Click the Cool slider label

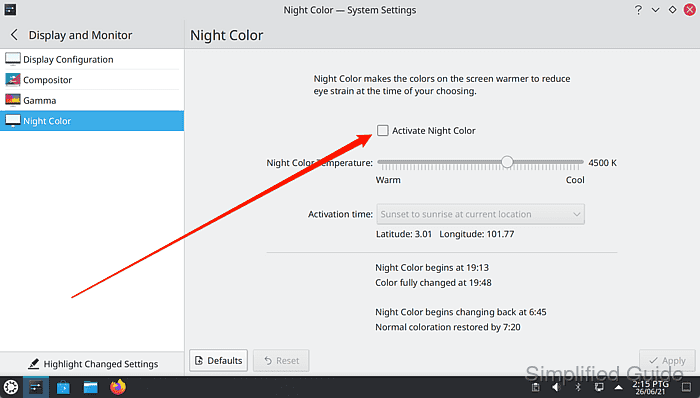coord(575,180)
